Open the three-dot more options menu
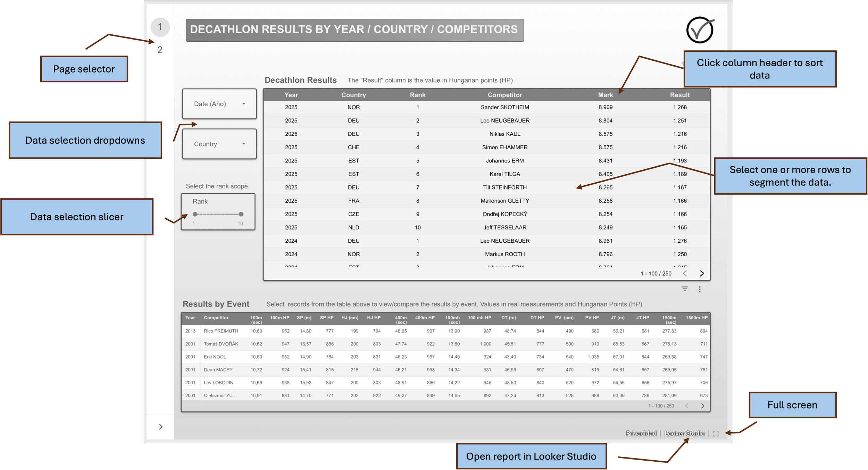 pos(700,289)
